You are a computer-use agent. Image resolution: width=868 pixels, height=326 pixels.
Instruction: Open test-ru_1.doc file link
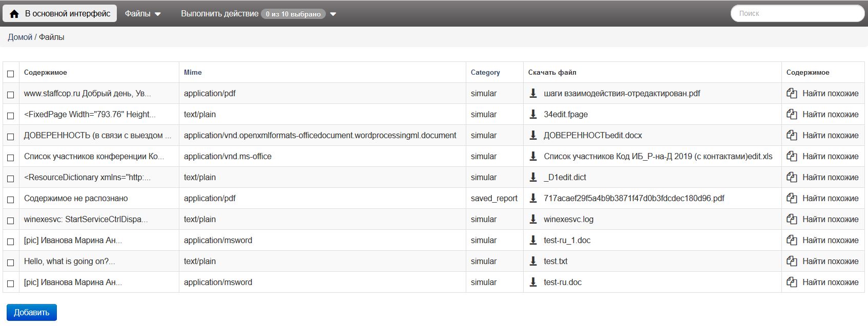[567, 240]
